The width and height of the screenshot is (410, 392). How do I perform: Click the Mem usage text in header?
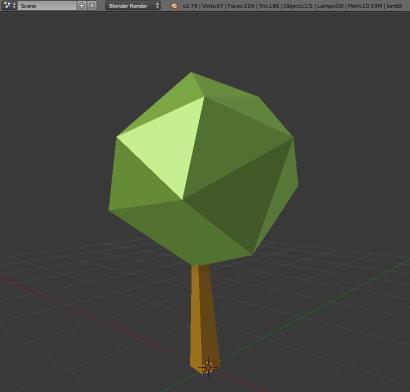[365, 6]
